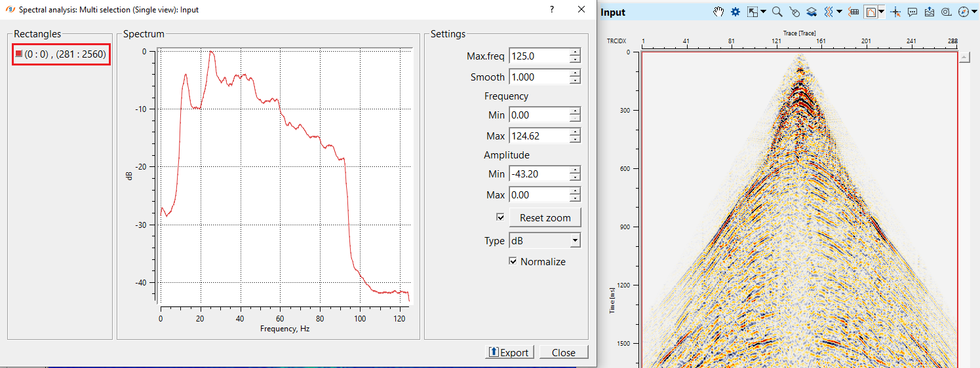
Task: Open the Type dB combo box
Action: 545,240
